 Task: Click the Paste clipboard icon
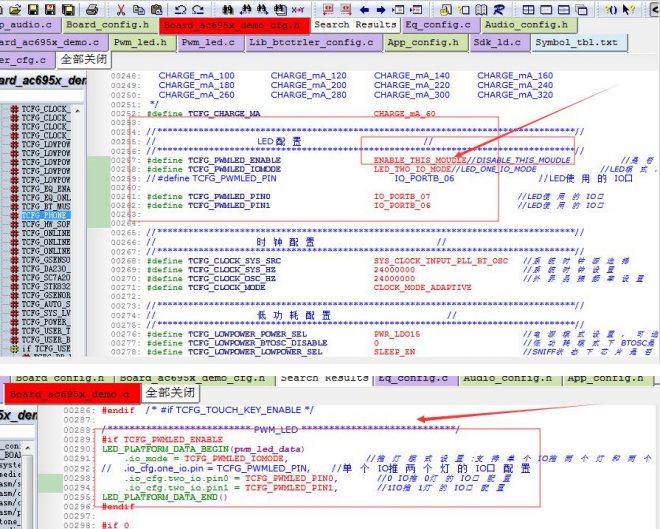pos(157,9)
